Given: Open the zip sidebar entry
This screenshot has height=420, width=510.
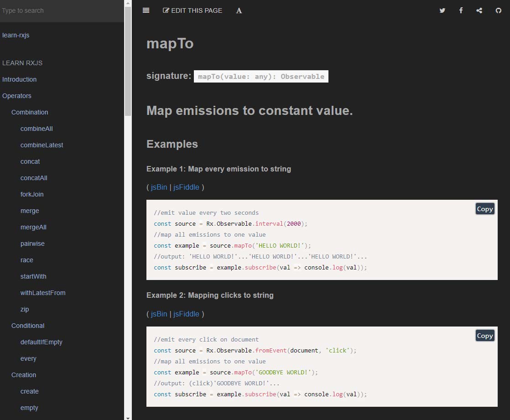Looking at the screenshot, I should (24, 309).
